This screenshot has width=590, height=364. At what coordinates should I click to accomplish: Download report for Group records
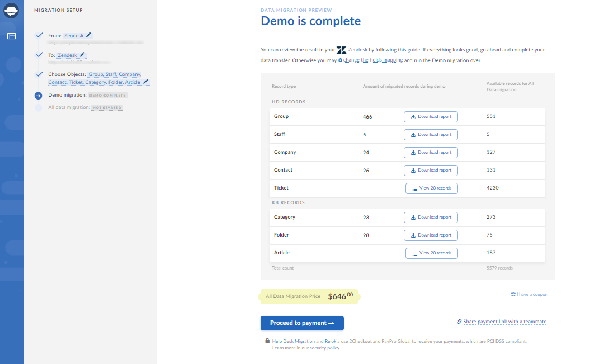click(x=431, y=117)
